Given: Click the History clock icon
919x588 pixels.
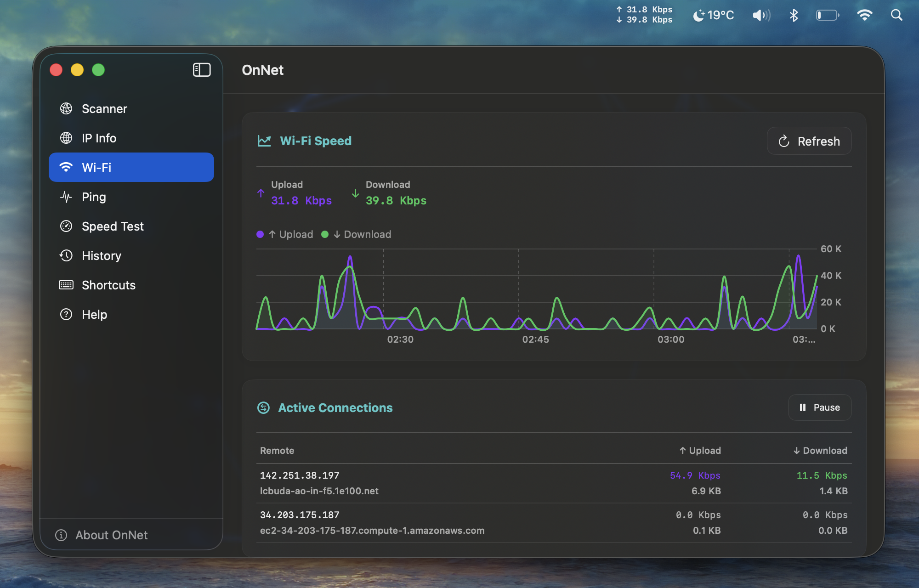Looking at the screenshot, I should coord(66,255).
